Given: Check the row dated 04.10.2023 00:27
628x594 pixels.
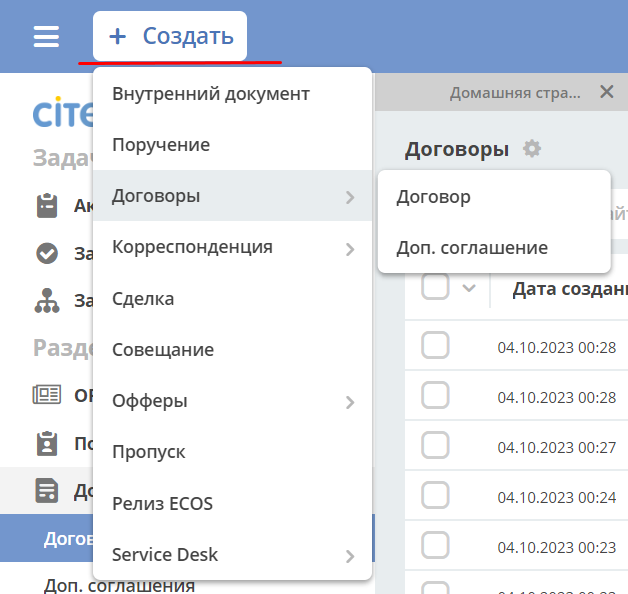Looking at the screenshot, I should [435, 445].
